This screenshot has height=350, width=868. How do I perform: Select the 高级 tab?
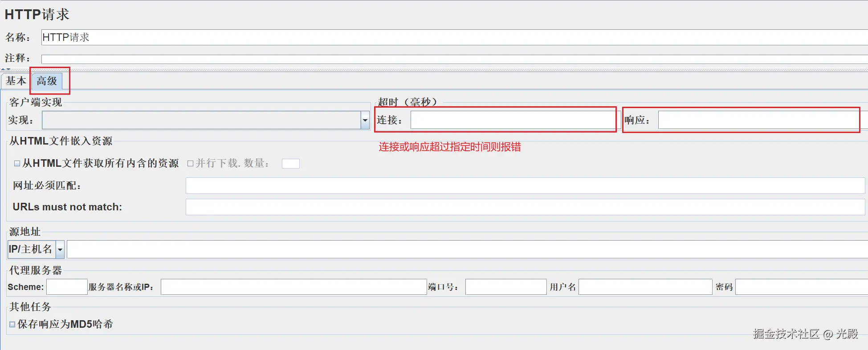(47, 81)
